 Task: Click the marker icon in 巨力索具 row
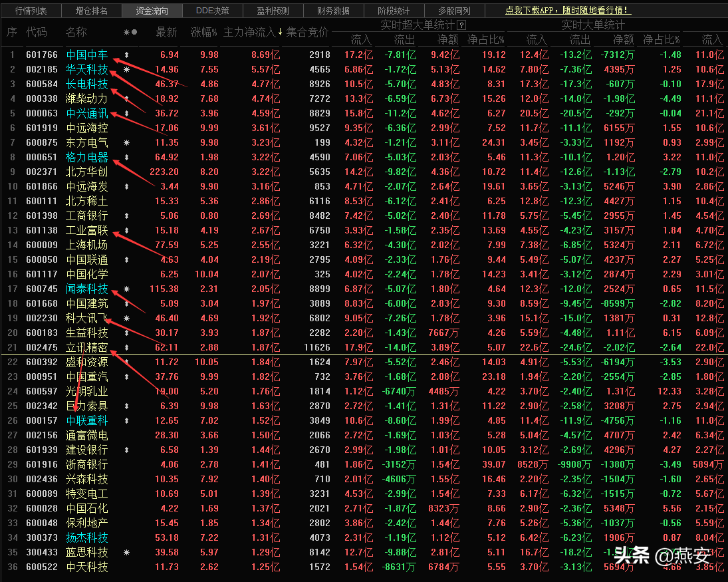(x=127, y=406)
